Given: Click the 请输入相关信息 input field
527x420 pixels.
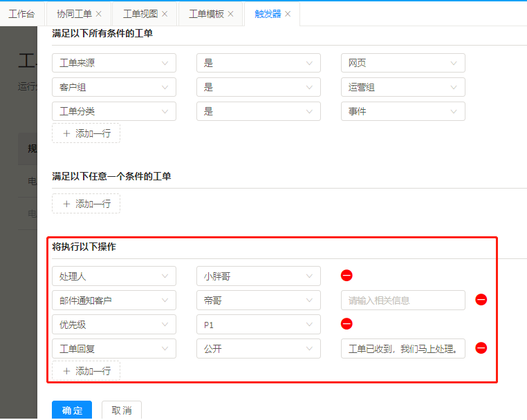Looking at the screenshot, I should click(403, 300).
